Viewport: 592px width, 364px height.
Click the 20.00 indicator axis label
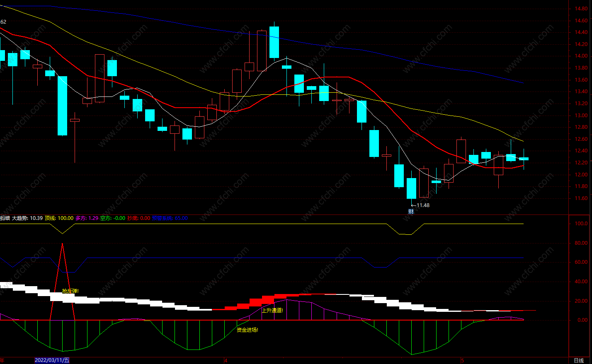(x=581, y=301)
